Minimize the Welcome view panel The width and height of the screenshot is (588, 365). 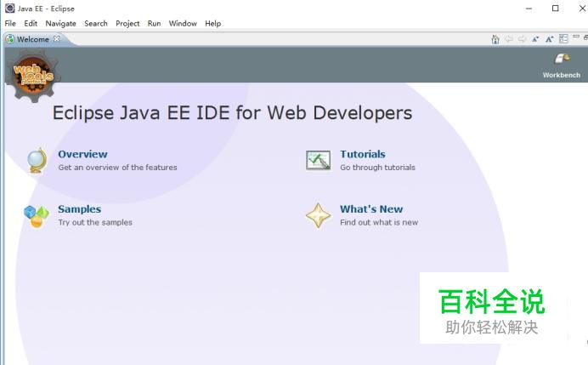pos(576,37)
